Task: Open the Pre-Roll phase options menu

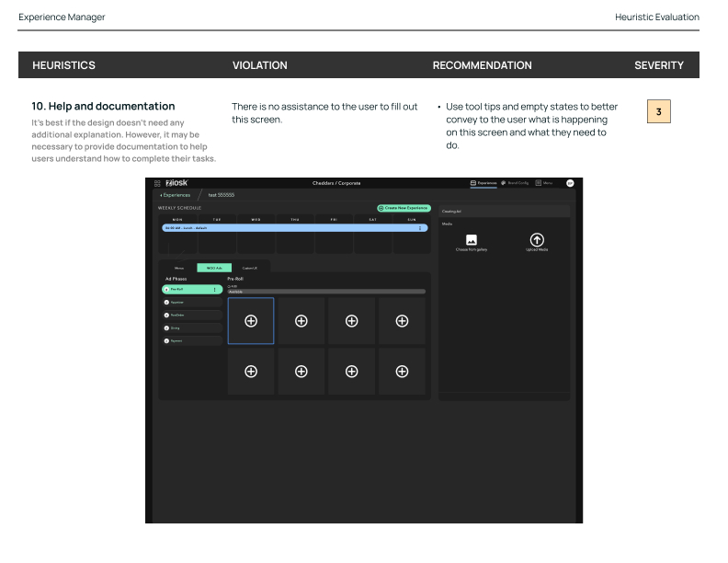Action: [x=215, y=289]
